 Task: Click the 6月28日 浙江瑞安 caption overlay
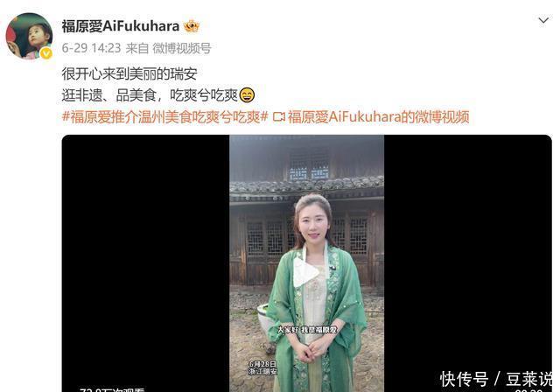tap(262, 367)
